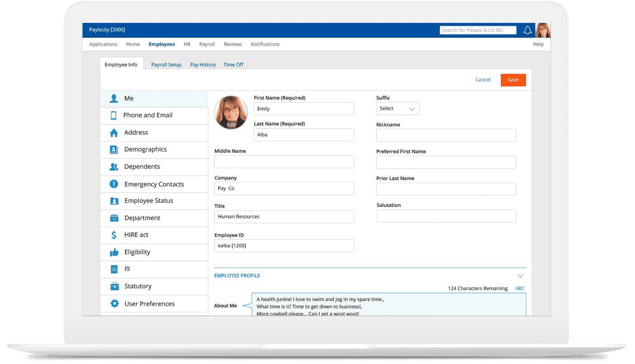Select the User Preferences gear icon
635x364 pixels.
[115, 304]
